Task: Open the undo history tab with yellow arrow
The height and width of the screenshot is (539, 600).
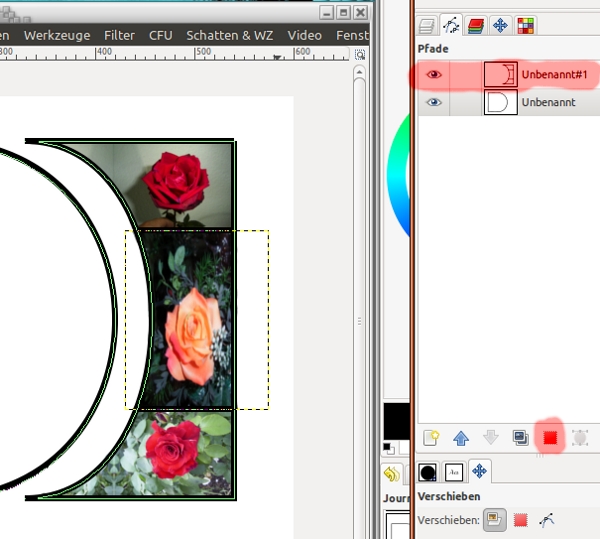Action: point(391,474)
